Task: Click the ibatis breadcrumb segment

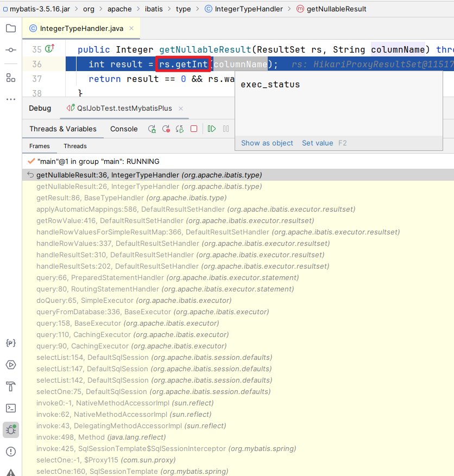Action: 154,9
